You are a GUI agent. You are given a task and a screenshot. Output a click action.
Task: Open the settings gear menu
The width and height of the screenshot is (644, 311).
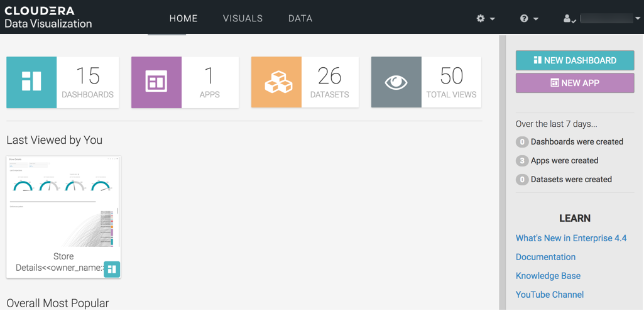pos(485,19)
